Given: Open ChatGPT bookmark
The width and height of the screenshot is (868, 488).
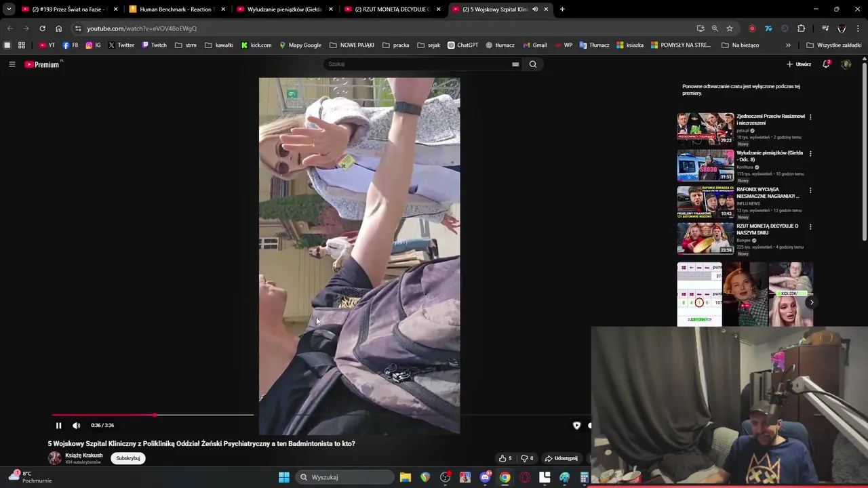Looking at the screenshot, I should pyautogui.click(x=462, y=45).
